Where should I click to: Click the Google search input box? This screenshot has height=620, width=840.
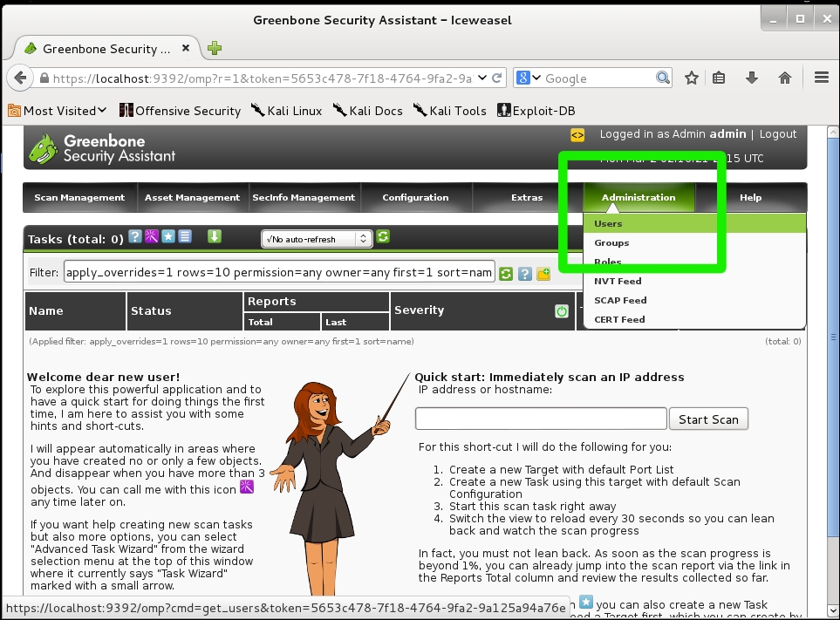click(599, 78)
